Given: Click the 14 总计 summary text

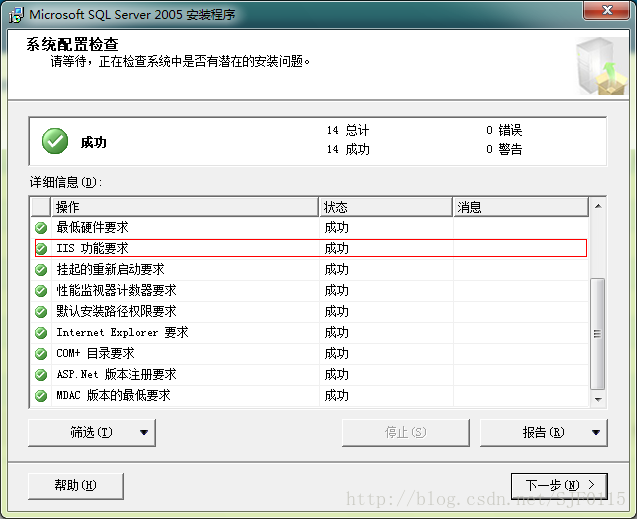Looking at the screenshot, I should click(348, 130).
